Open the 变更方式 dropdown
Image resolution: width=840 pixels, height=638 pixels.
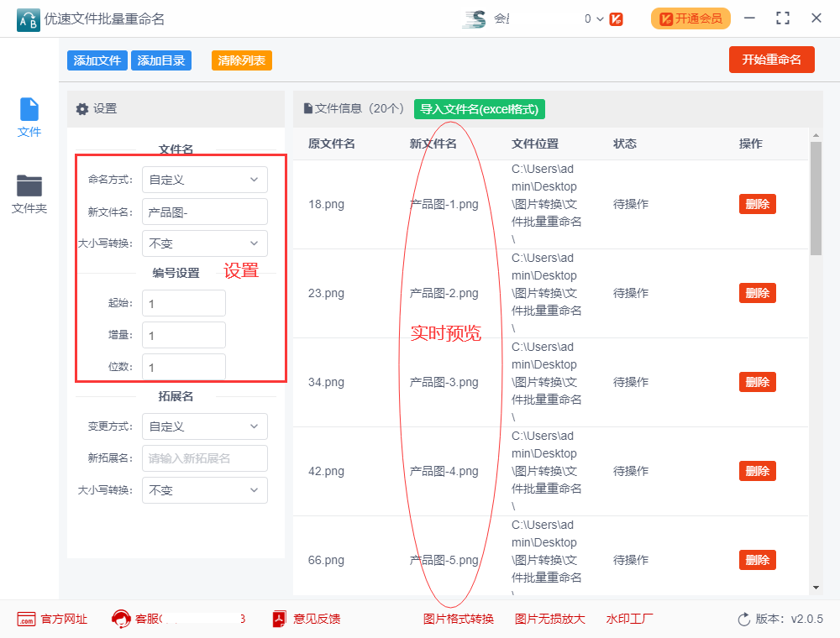click(x=205, y=426)
